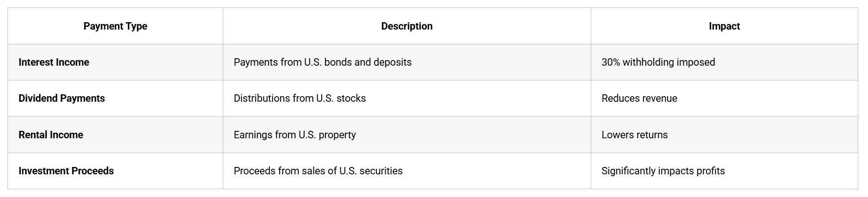Click 'Payments from U.S. bonds and deposits' text
Screen dimensions: 868x197
point(322,62)
